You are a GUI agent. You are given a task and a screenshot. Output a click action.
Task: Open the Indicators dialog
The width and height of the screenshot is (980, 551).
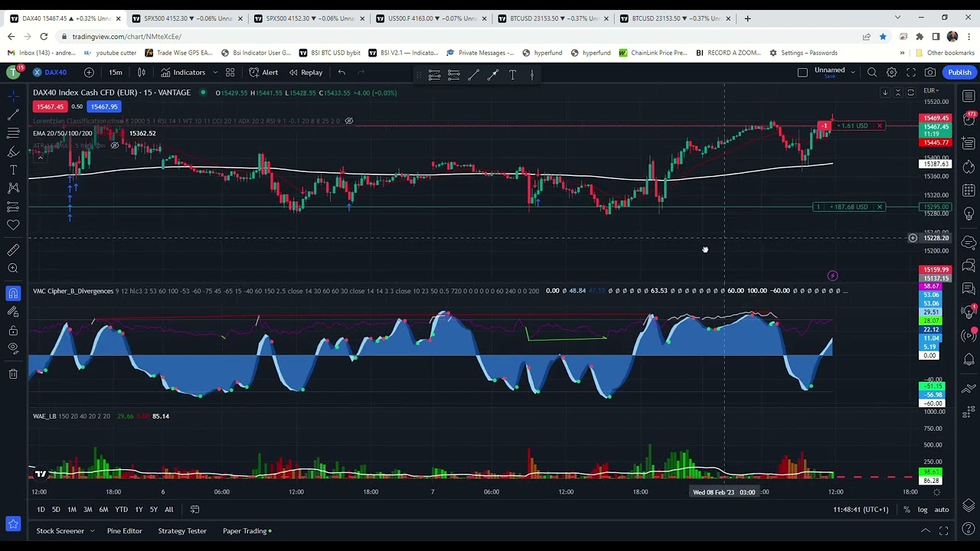(x=183, y=72)
